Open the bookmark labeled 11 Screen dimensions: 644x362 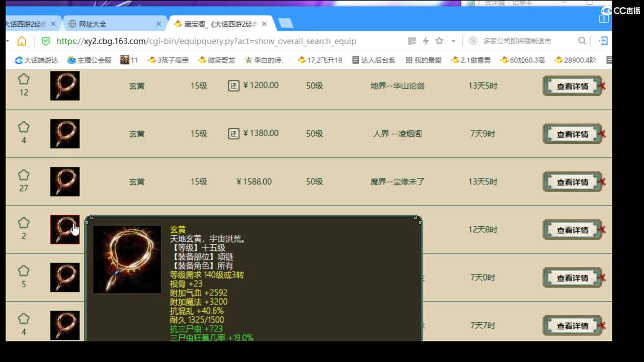(x=129, y=60)
